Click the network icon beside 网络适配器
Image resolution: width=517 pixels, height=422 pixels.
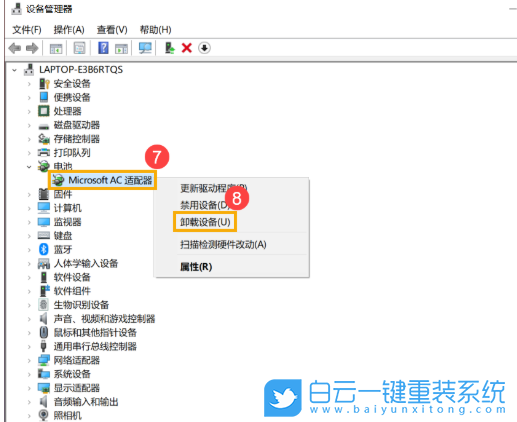pyautogui.click(x=44, y=360)
